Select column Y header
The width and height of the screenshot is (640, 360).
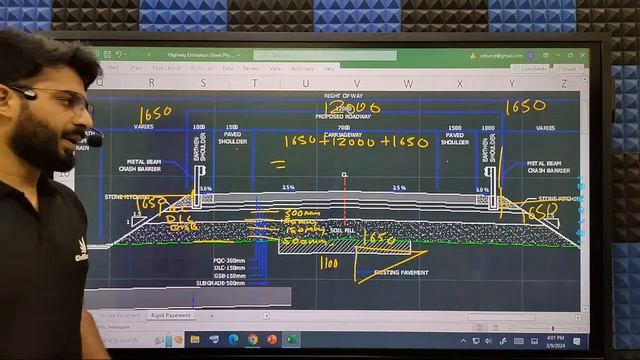coord(511,84)
